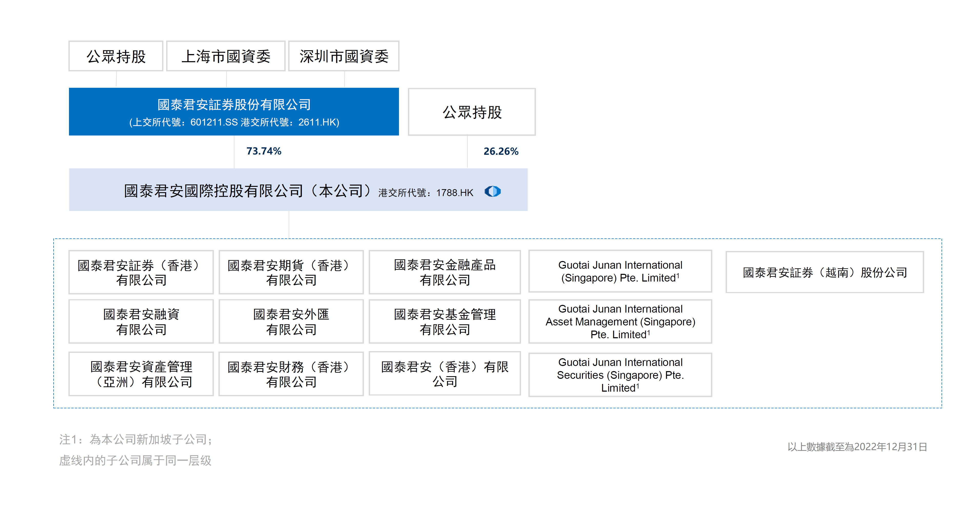Select 國泰君安資產管理（亞洲）有限公司 box

pyautogui.click(x=141, y=374)
